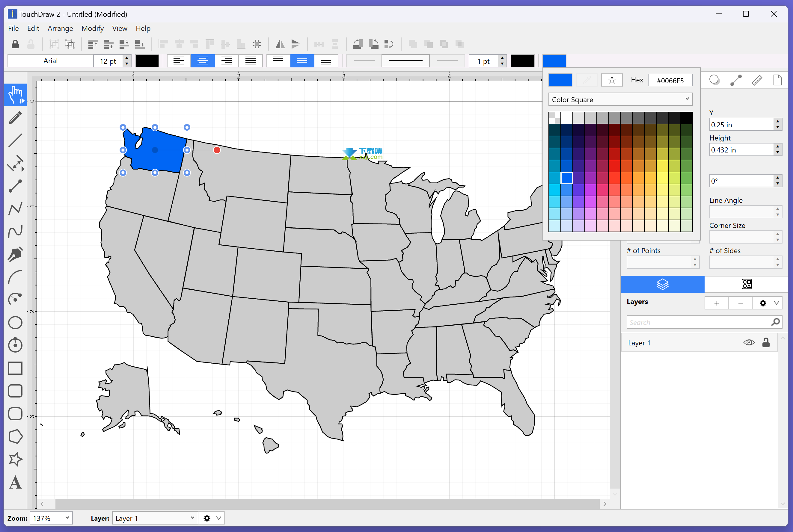Click the blue color swatch in toolbar
This screenshot has width=793, height=532.
[x=554, y=61]
